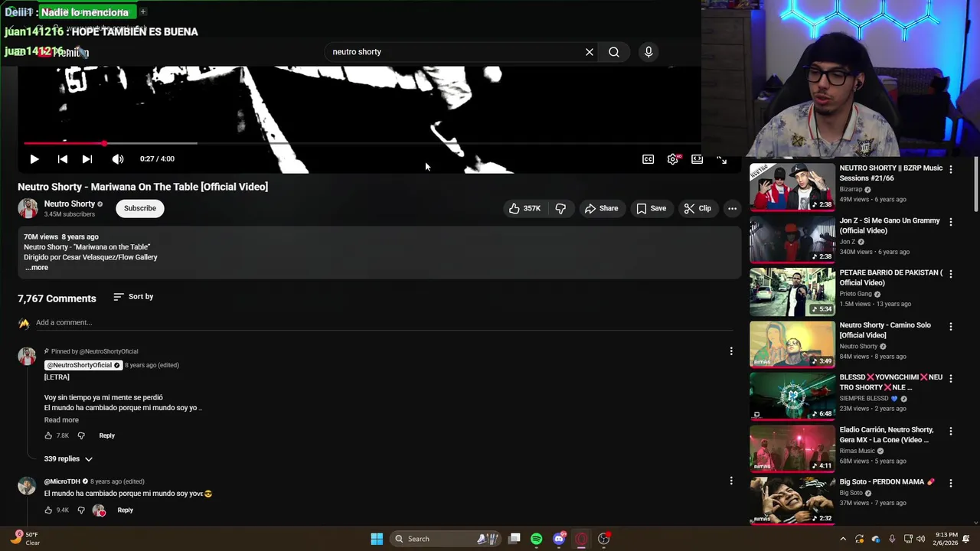980x551 pixels.
Task: Like the pinned NeutroShortyOfficial comment
Action: coord(48,435)
